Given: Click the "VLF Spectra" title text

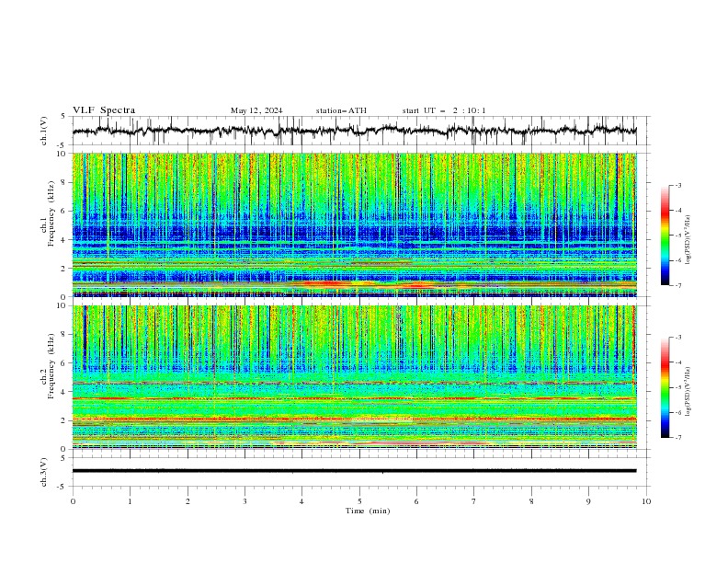Looking at the screenshot, I should pyautogui.click(x=104, y=110).
